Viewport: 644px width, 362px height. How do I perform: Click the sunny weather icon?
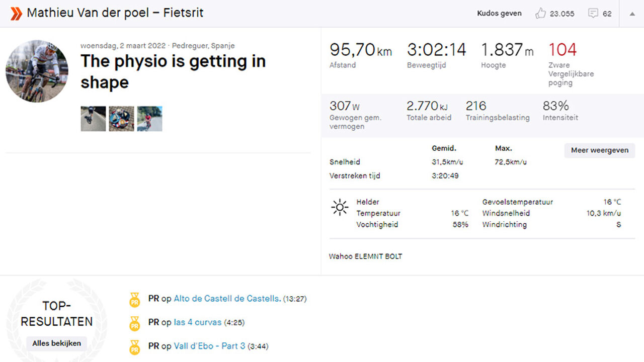[x=340, y=207]
